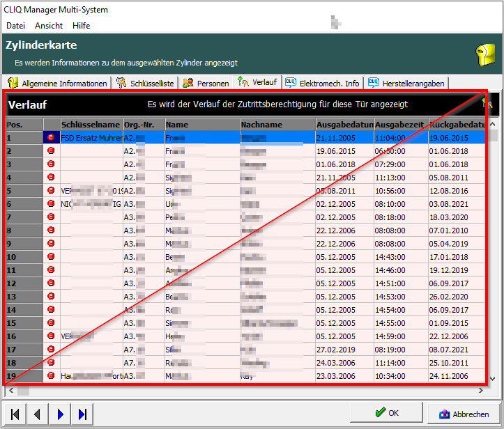Open the Ansicht menu

tap(49, 26)
